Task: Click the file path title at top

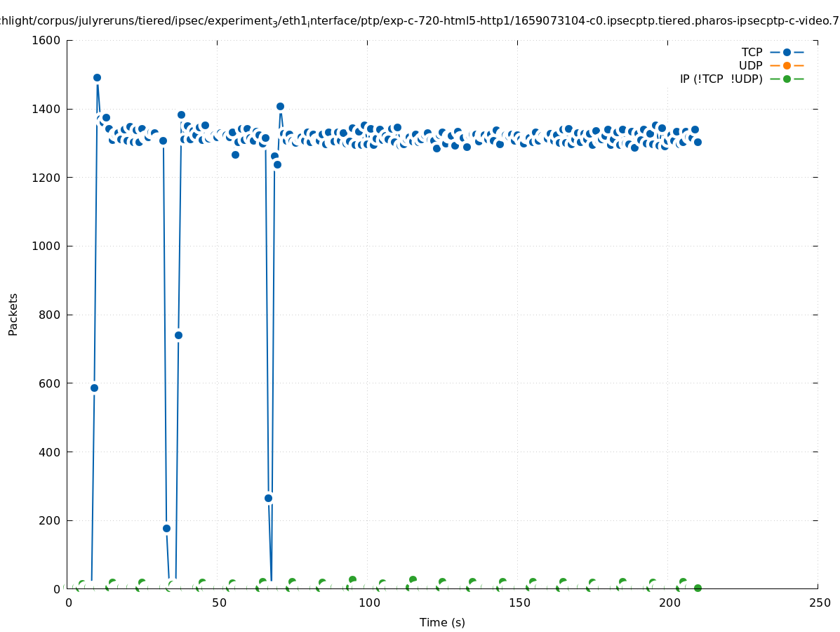Action: (420, 21)
